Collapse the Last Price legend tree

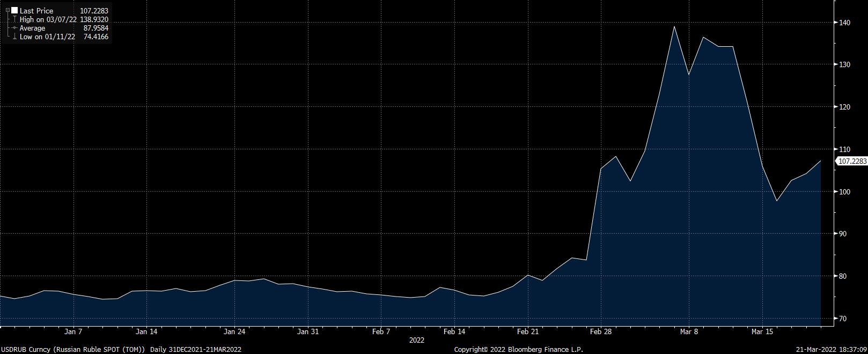(8, 11)
